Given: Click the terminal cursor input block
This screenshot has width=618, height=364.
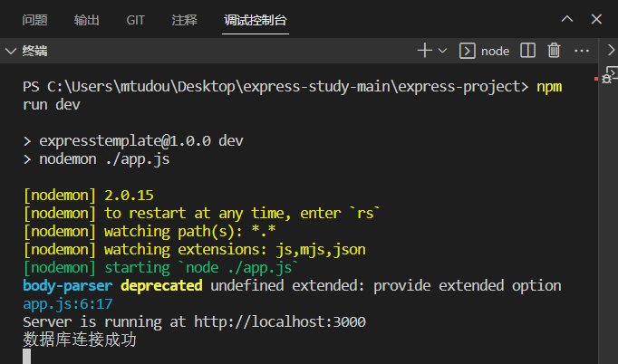Looking at the screenshot, I should [x=27, y=356].
